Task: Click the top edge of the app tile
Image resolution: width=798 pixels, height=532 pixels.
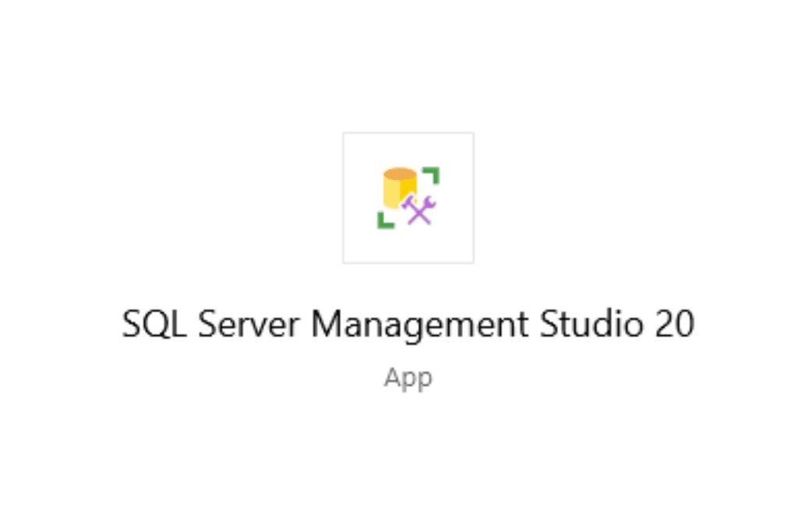Action: (408, 133)
